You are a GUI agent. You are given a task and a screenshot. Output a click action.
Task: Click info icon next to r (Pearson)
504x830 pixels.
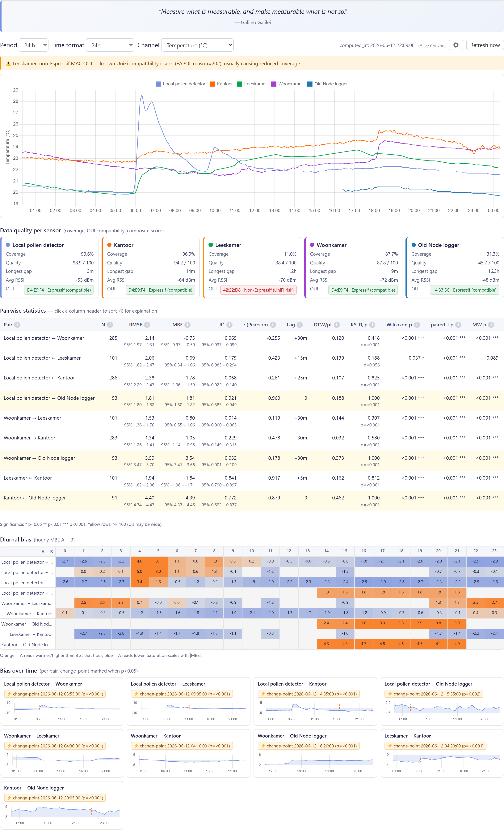point(273,325)
